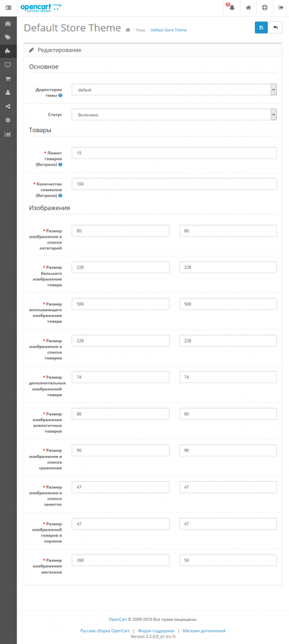Open the system settings gear sidebar icon
The image size is (289, 644).
[8, 120]
